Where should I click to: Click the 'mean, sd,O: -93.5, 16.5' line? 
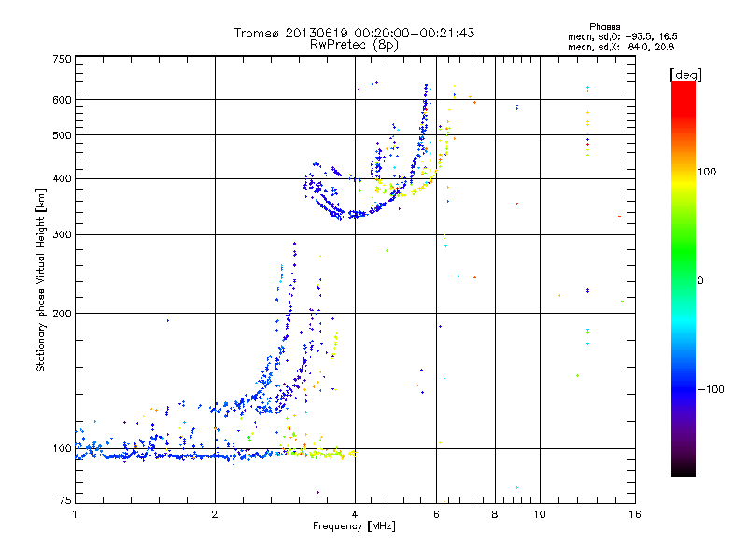pos(622,36)
